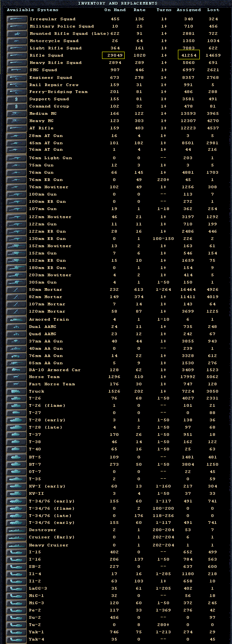
Task: Open the Medium MG icon button
Action: pyautogui.click(x=17, y=113)
